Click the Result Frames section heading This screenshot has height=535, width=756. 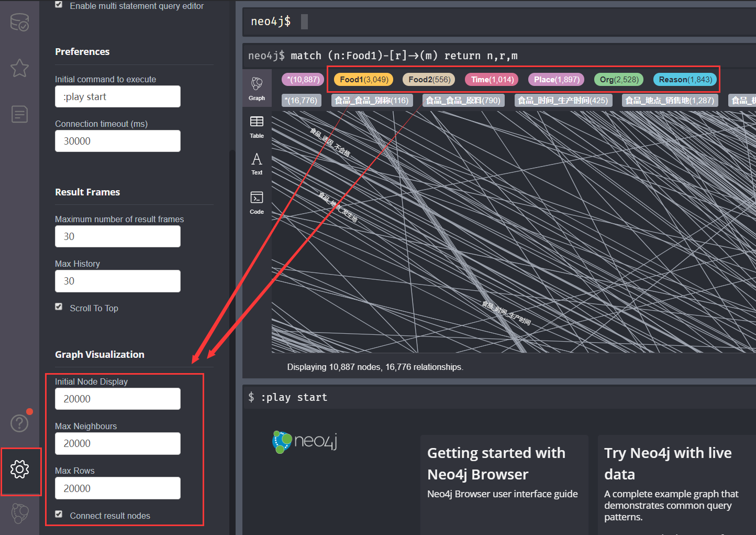point(87,192)
